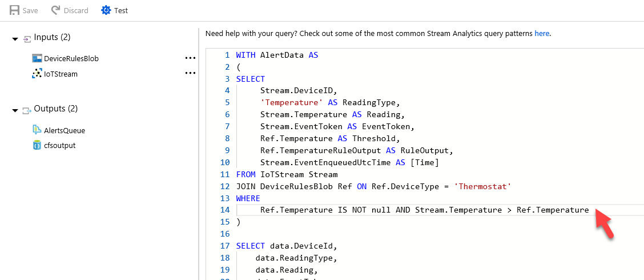The image size is (644, 280).
Task: Click the JOIN DeviceRulesBlob Ref line
Action: [x=374, y=186]
